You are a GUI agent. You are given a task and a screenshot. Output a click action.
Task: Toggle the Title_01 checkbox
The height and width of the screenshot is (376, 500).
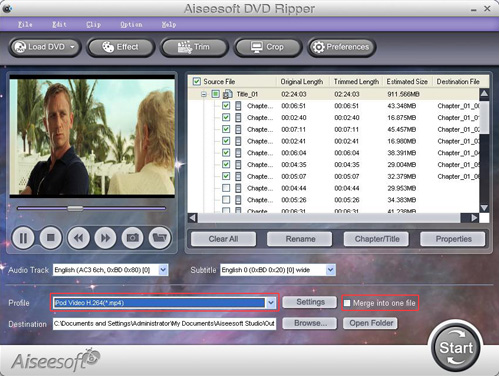(x=216, y=94)
